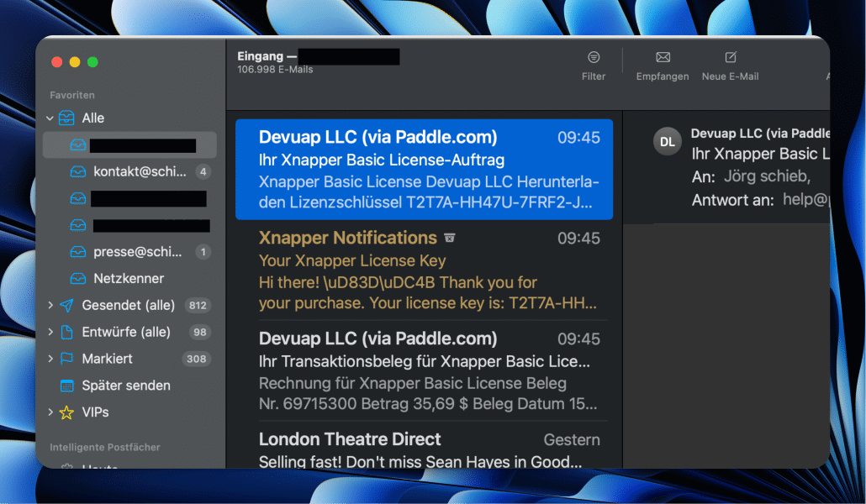
Task: Expand the VIPs section
Action: point(50,412)
